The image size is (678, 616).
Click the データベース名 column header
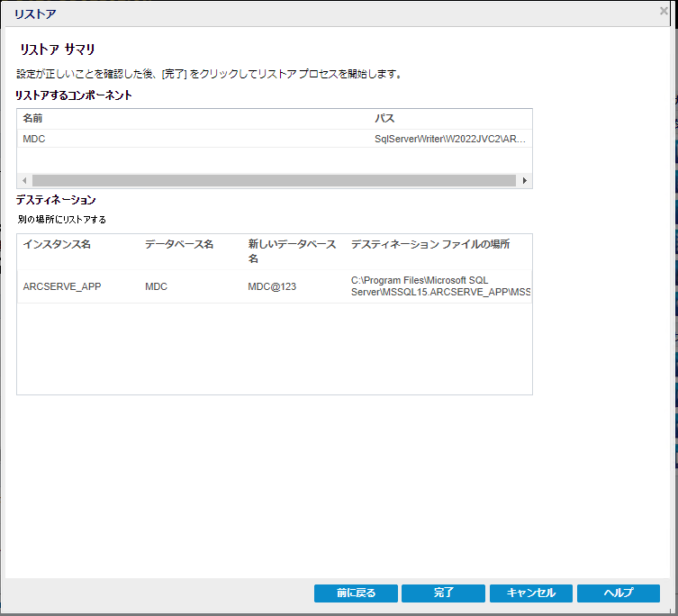click(179, 244)
